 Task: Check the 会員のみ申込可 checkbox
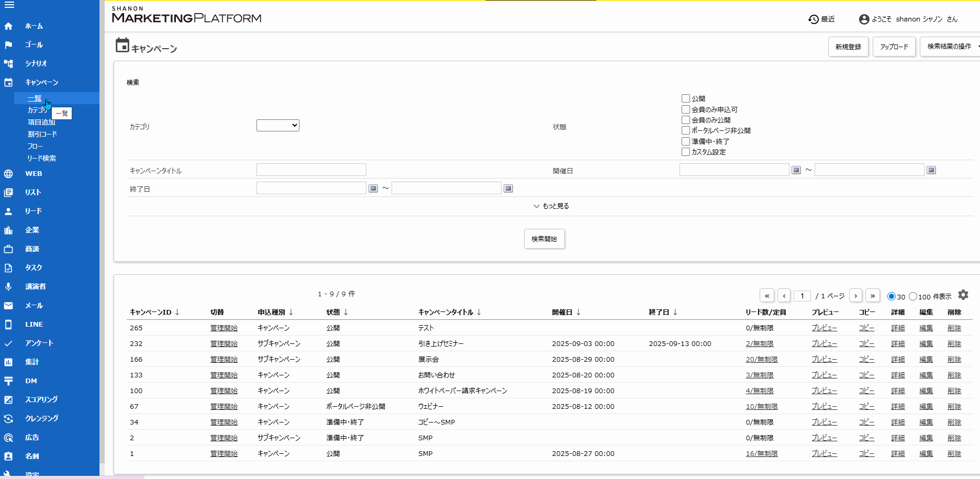coord(686,109)
